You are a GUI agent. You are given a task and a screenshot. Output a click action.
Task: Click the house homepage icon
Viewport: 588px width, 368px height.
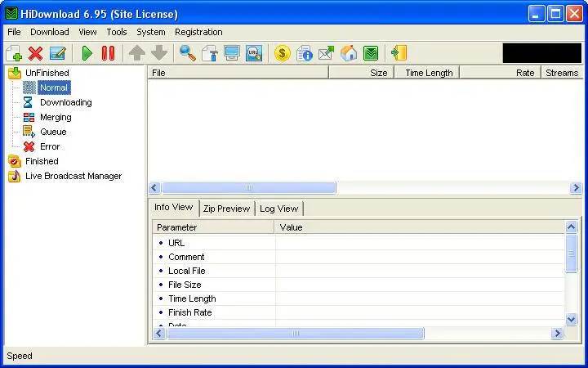(x=349, y=53)
